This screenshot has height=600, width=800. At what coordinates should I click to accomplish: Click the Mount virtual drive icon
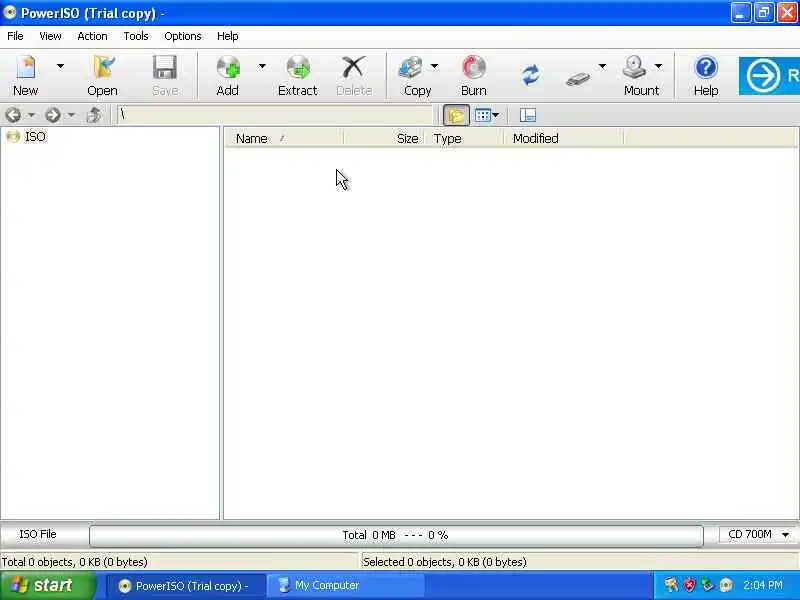tap(634, 67)
